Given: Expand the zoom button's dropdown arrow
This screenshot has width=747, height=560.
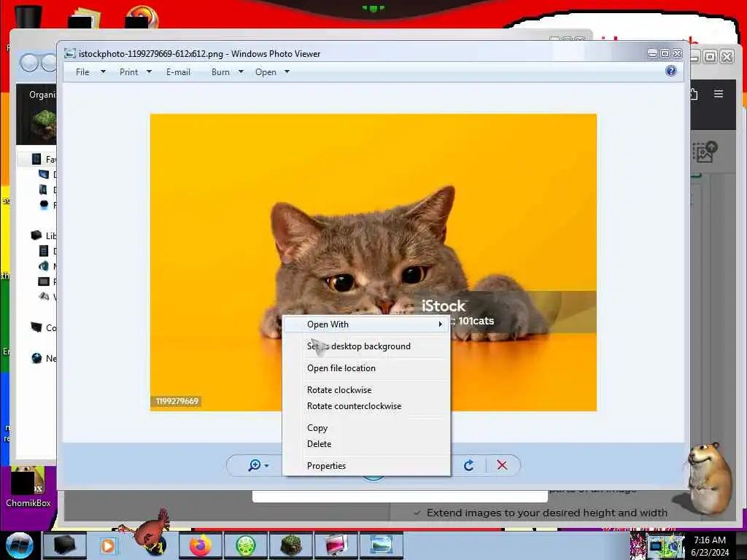Looking at the screenshot, I should 267,466.
